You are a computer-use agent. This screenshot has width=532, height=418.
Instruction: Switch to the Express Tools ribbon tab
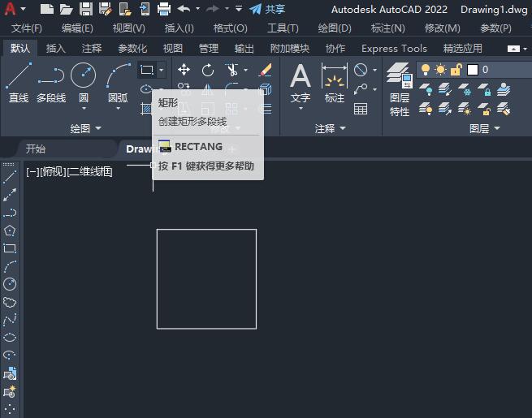(394, 49)
